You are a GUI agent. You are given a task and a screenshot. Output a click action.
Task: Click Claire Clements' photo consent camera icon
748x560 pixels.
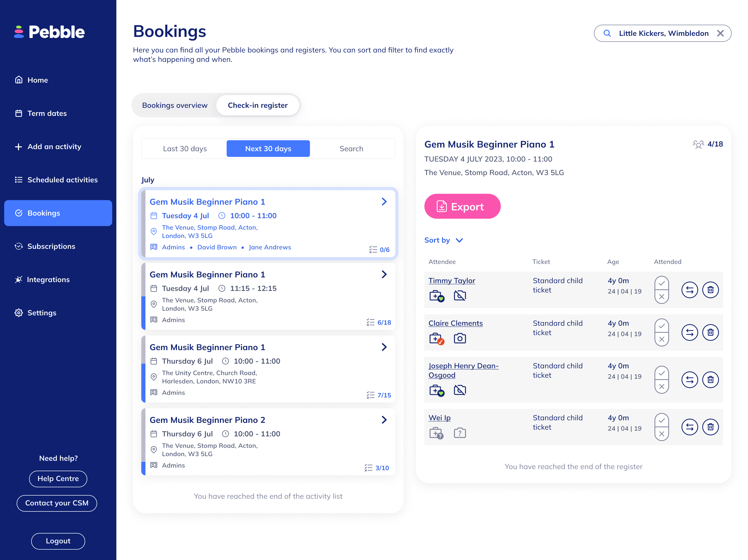coord(459,338)
